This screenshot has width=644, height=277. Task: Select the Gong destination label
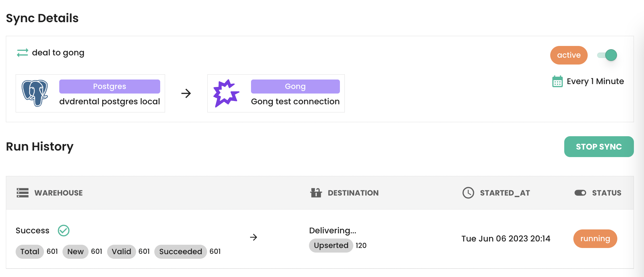pos(295,86)
